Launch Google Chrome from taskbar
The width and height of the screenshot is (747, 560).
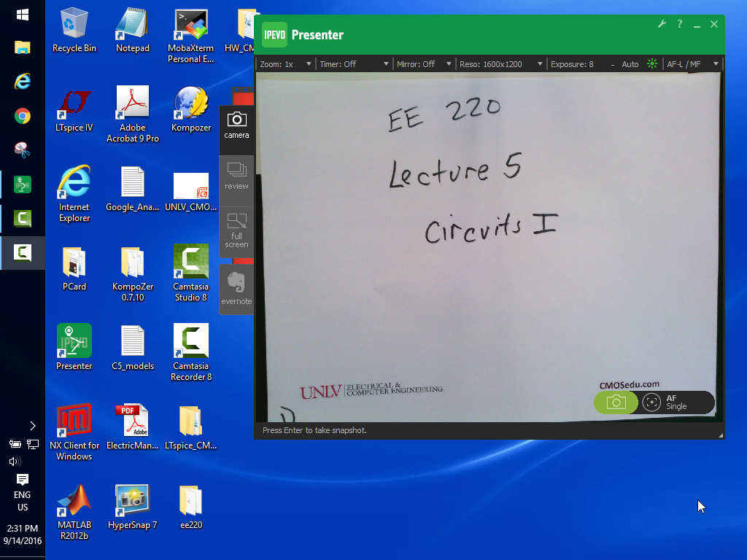(23, 116)
